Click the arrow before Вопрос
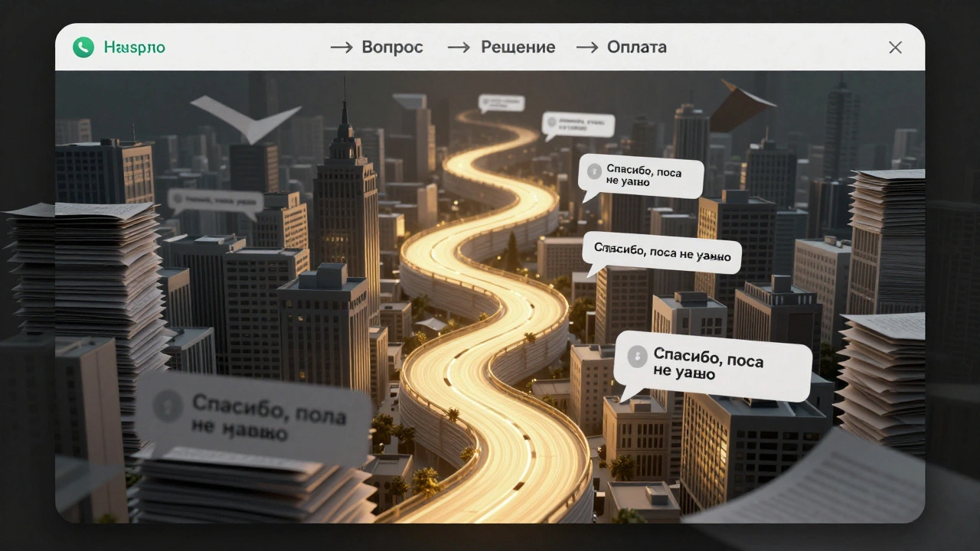 pos(341,47)
